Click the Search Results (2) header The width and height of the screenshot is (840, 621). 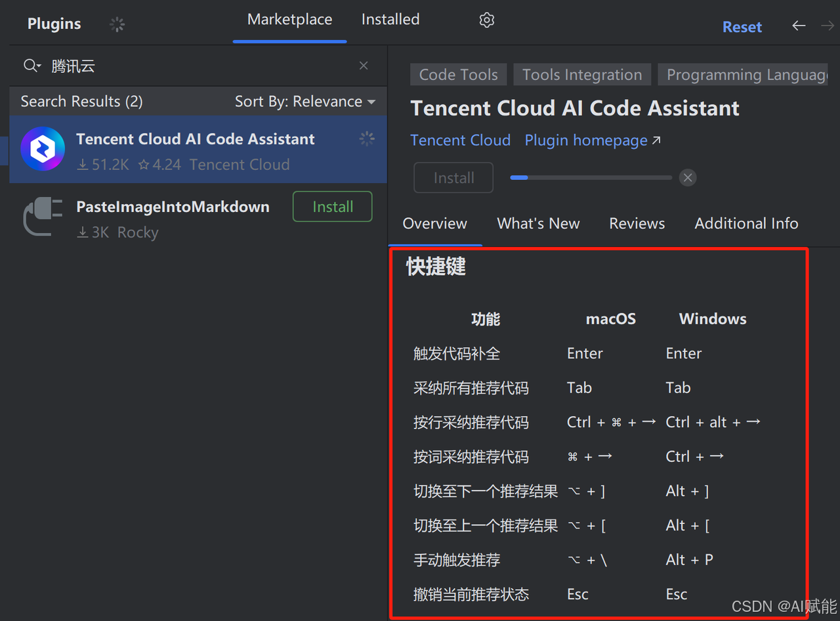coord(81,102)
